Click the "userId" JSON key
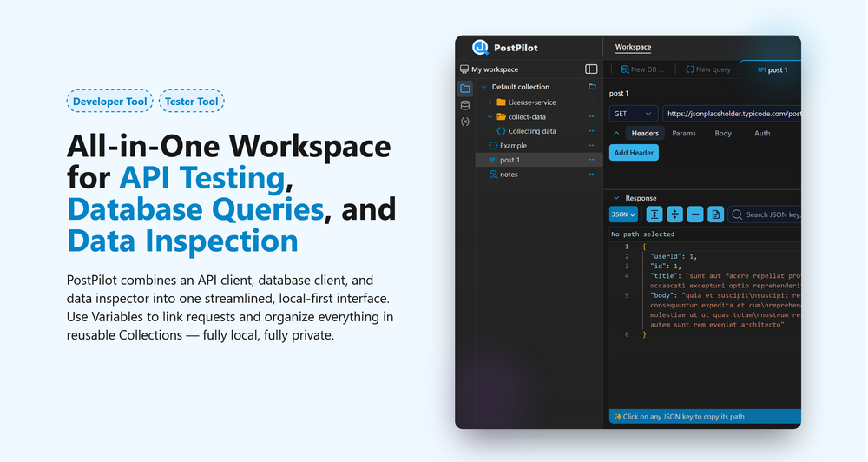 click(x=666, y=256)
